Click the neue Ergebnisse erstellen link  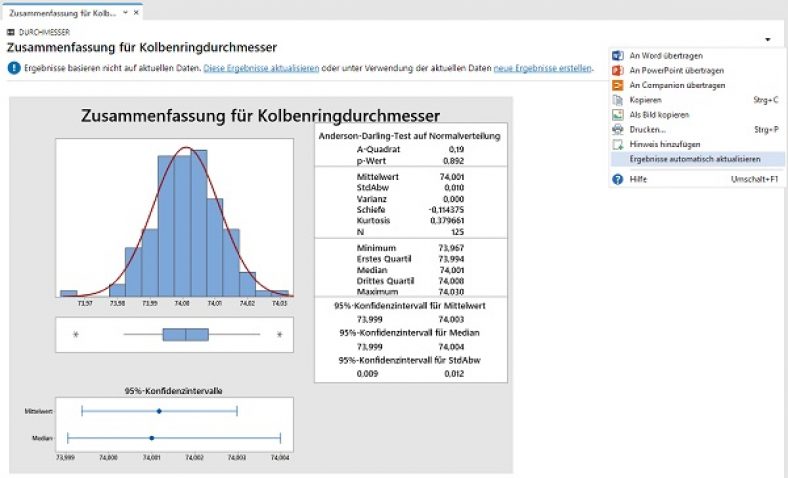(x=542, y=68)
